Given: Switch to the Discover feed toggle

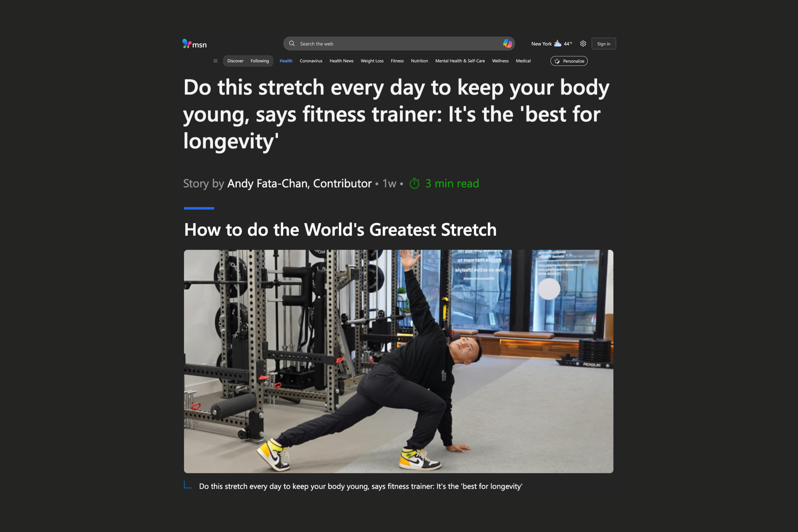Looking at the screenshot, I should 236,61.
